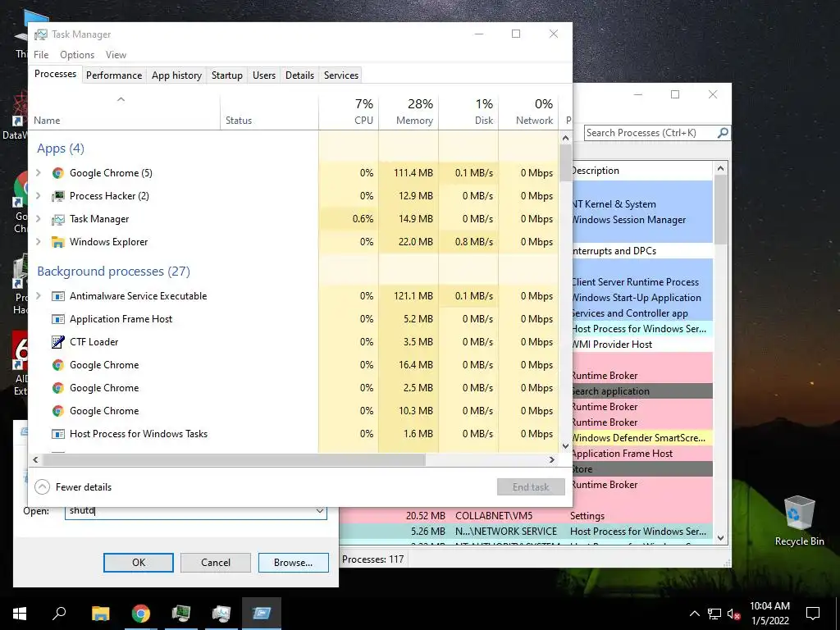Click the Chrome icon in the 2.5 MB row

(x=58, y=388)
